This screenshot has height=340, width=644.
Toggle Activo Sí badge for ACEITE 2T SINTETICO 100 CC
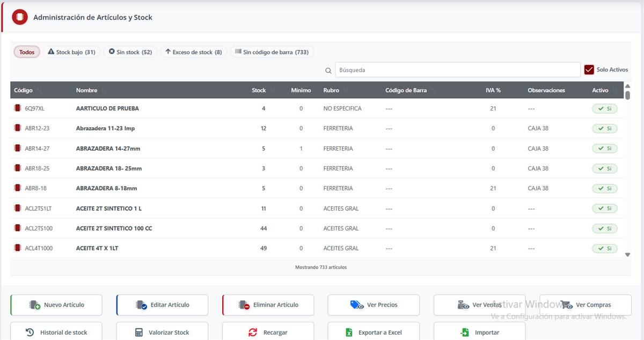point(605,228)
